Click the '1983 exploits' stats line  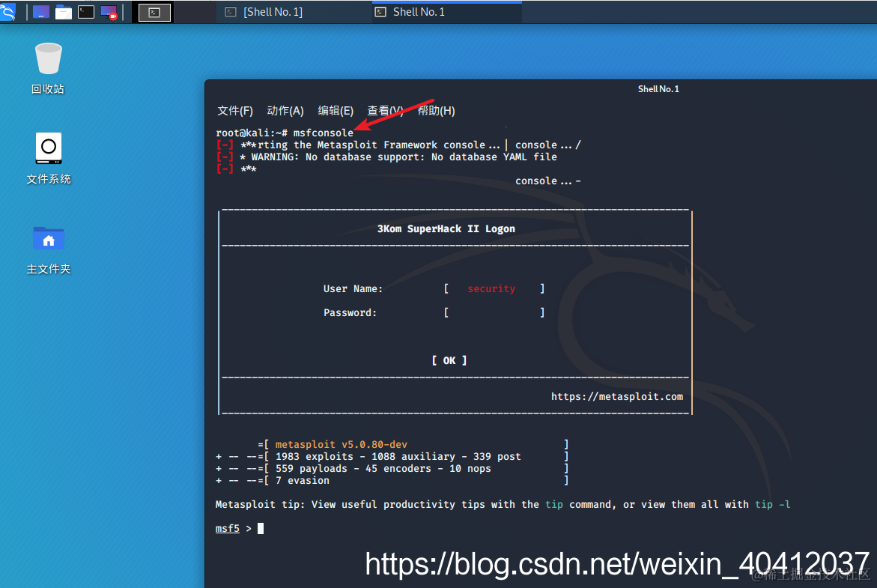[x=392, y=456]
